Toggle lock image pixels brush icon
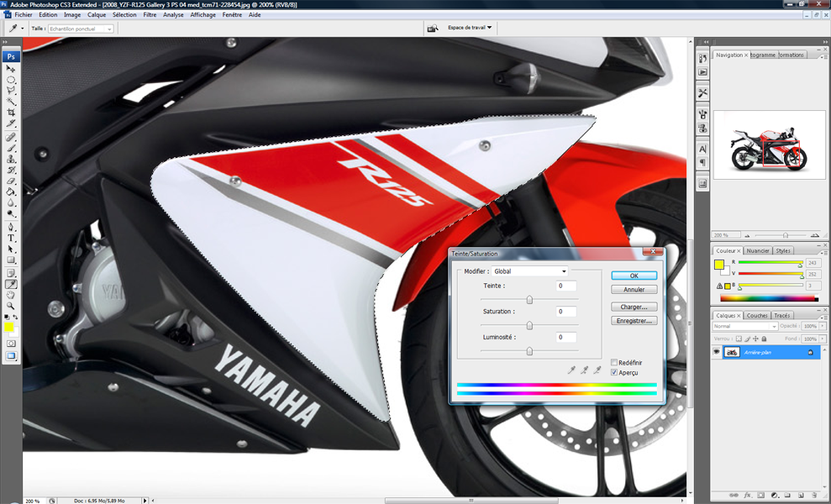This screenshot has width=831, height=504. tap(747, 339)
